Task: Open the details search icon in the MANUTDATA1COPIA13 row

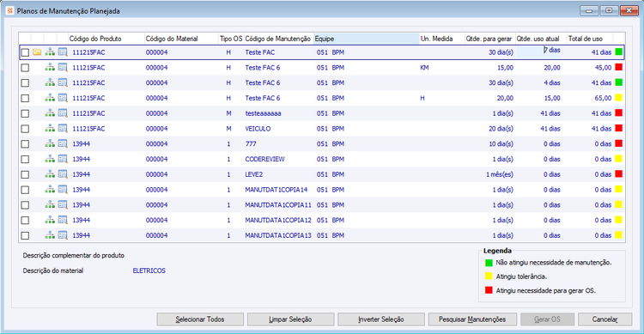Action: 63,235
